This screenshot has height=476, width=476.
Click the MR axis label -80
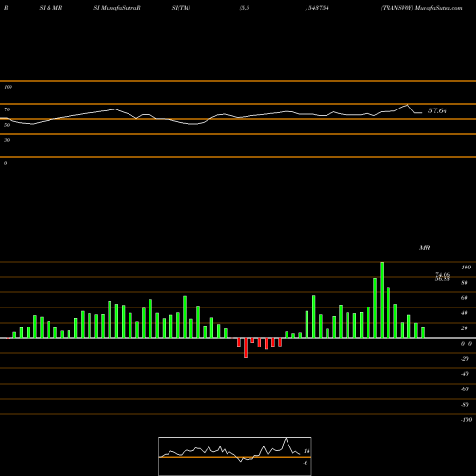coord(465,405)
